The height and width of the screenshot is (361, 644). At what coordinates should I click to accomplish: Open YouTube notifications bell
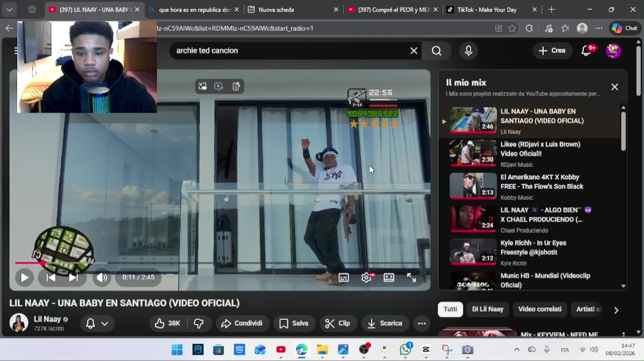[586, 51]
